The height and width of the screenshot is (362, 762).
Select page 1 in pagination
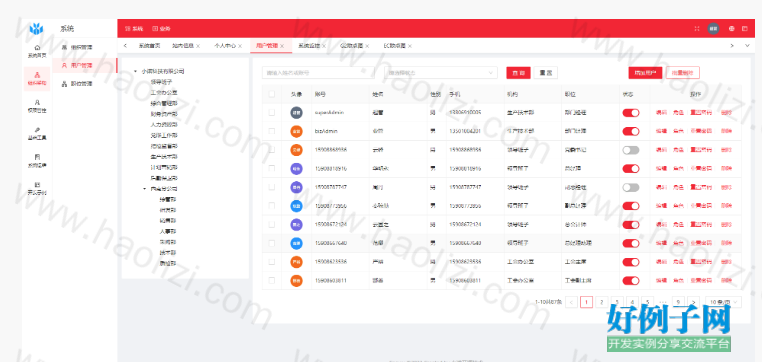[x=587, y=302]
